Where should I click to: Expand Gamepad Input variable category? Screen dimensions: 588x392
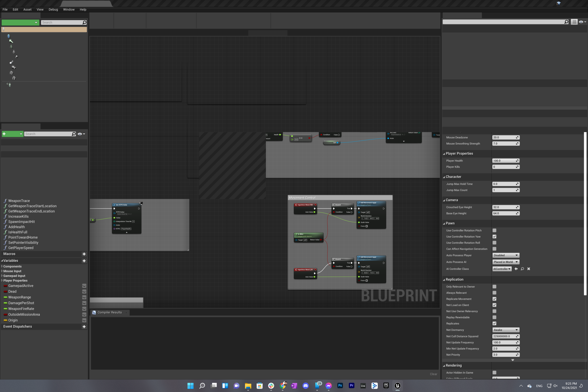click(2, 276)
